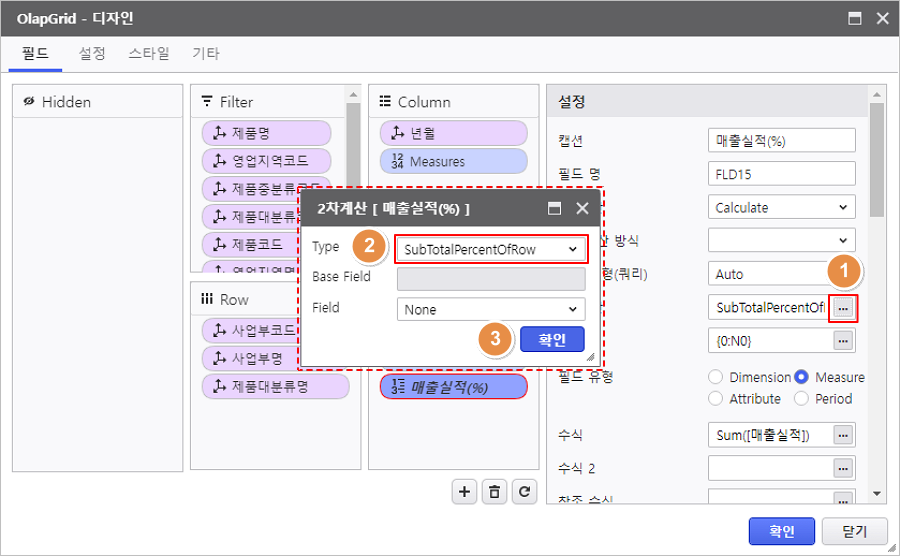Screen dimensions: 900x556
Task: Open ellipsis editor for Sum([매출실적]) formula
Action: [844, 435]
